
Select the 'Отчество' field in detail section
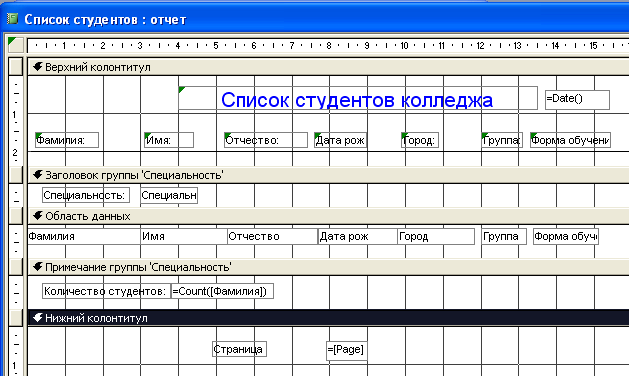tap(272, 236)
